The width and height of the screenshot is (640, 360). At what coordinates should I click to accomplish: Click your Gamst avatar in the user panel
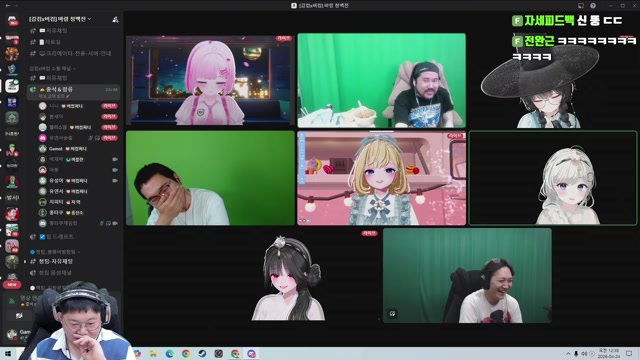(x=12, y=334)
